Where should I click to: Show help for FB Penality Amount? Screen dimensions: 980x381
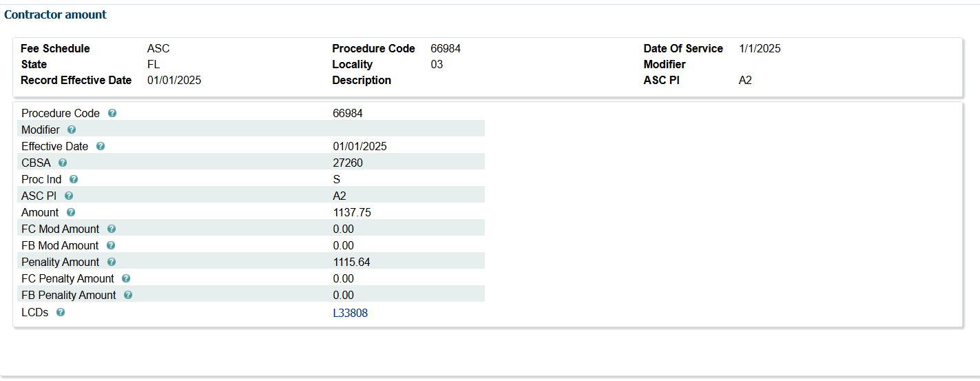tap(128, 295)
